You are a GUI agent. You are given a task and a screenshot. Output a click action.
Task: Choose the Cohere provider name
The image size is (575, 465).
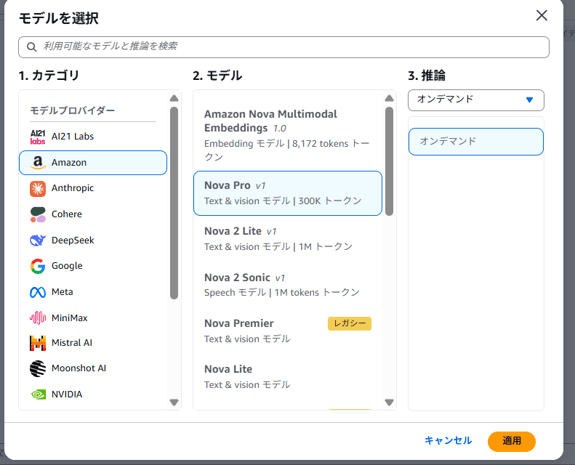[67, 214]
